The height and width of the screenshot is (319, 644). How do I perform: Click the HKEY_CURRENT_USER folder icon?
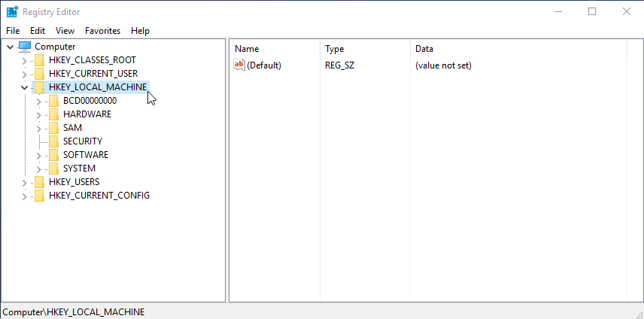pyautogui.click(x=39, y=74)
